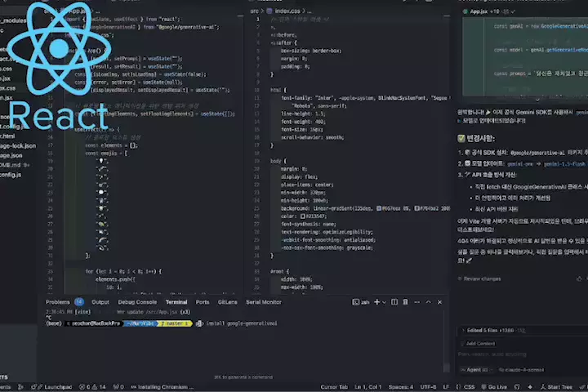Viewport: 588px width, 392px height.
Task: Click the master git branch indicator in terminal
Action: tap(175, 323)
